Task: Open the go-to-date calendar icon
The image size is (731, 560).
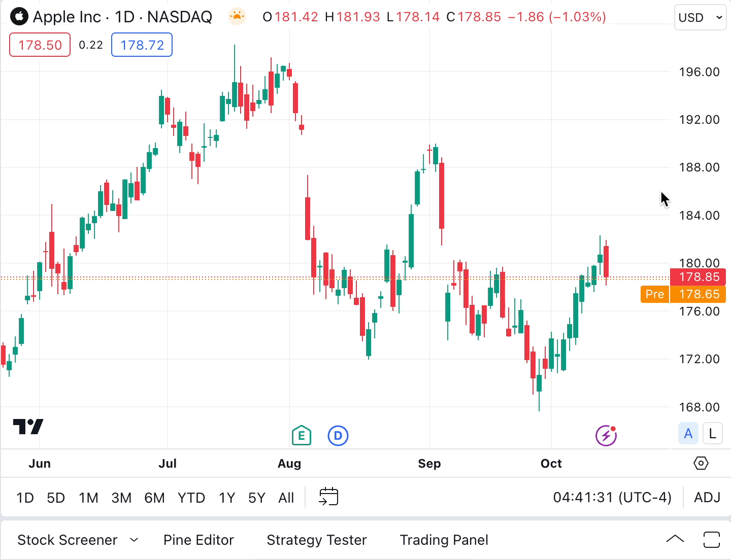Action: [328, 497]
